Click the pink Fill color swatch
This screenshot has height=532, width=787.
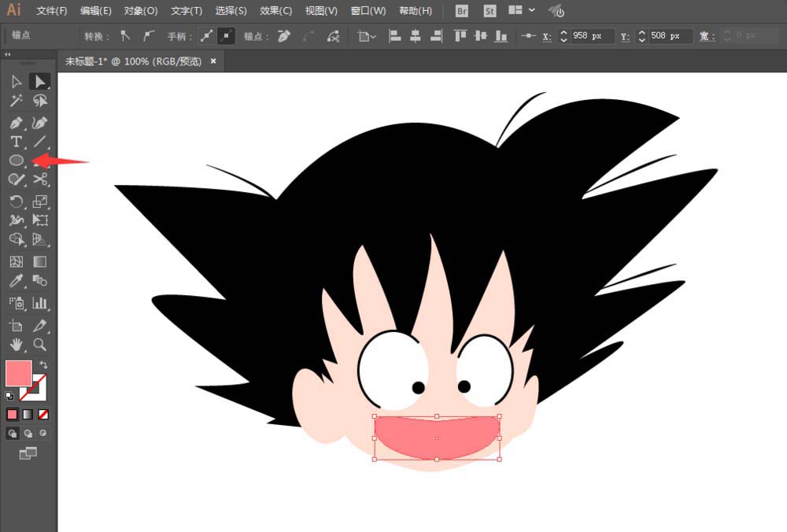point(18,373)
